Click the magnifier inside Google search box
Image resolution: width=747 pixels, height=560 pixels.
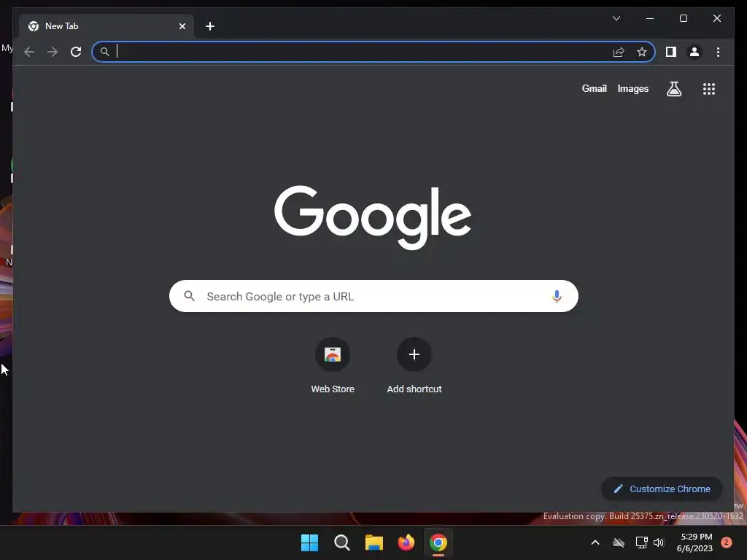click(190, 296)
